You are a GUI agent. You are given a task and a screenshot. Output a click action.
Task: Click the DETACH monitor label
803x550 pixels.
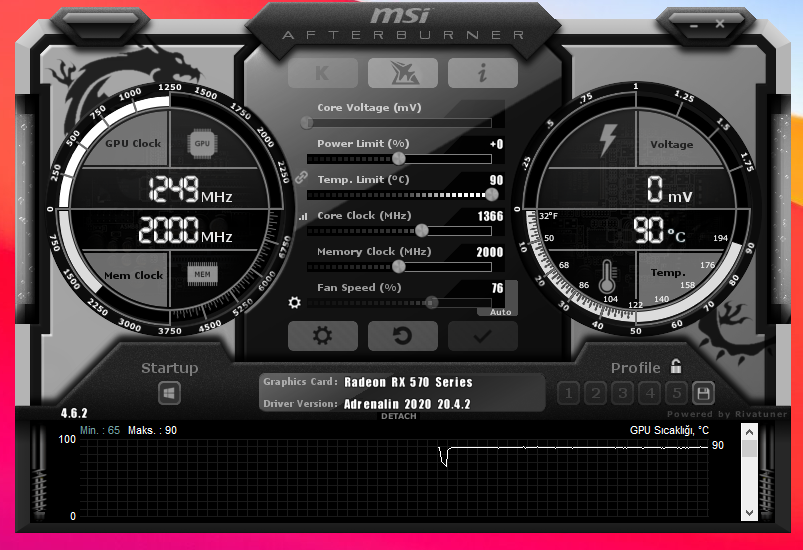tap(398, 416)
